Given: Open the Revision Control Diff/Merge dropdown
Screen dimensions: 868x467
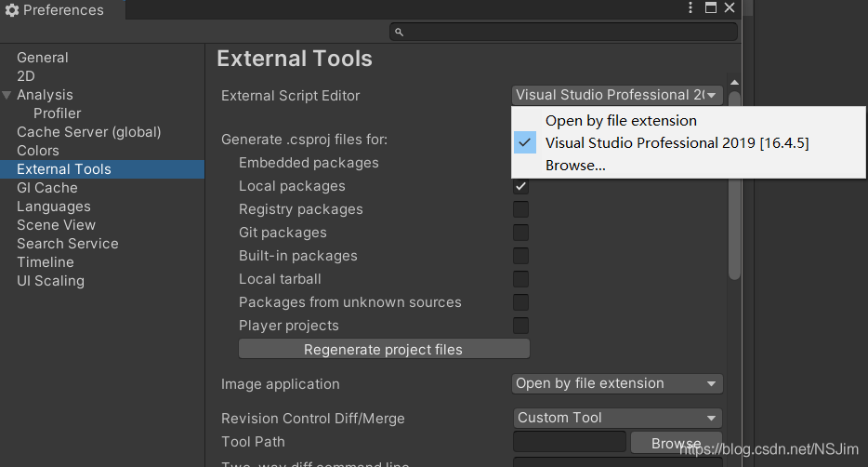Looking at the screenshot, I should [x=617, y=418].
